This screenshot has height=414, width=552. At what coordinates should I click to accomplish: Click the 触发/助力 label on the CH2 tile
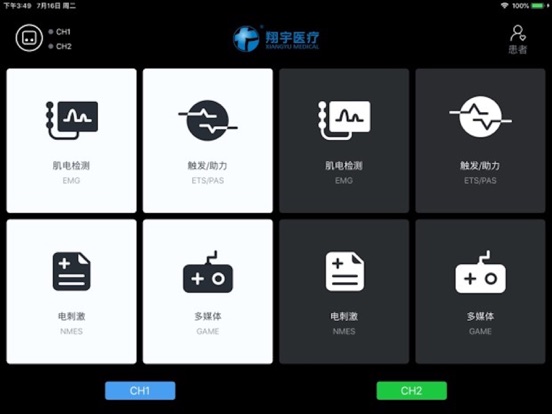pos(480,165)
